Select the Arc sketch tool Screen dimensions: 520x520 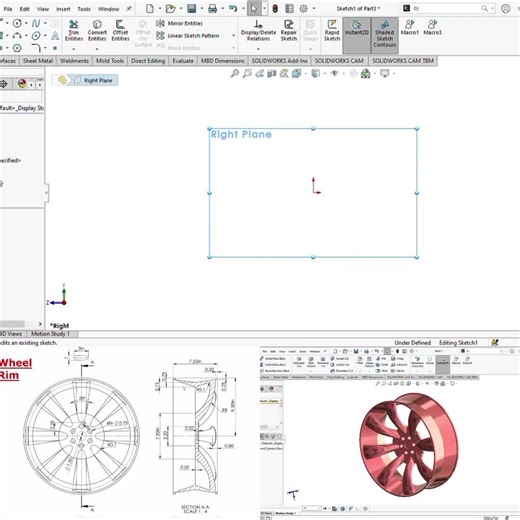17,36
